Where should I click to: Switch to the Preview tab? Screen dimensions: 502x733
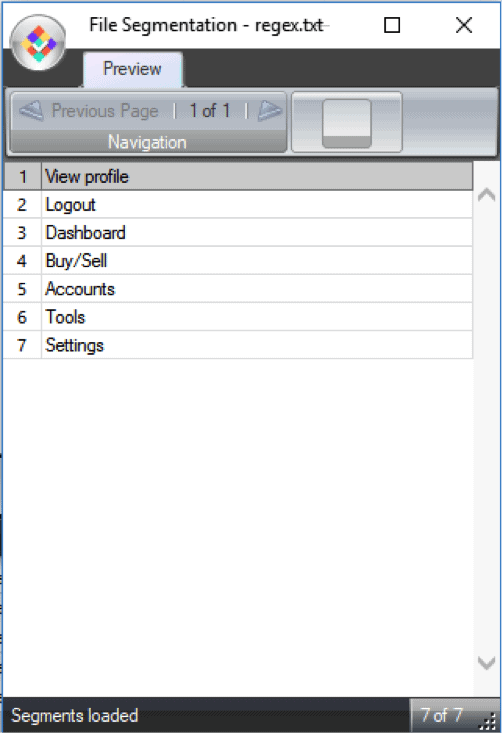point(133,69)
